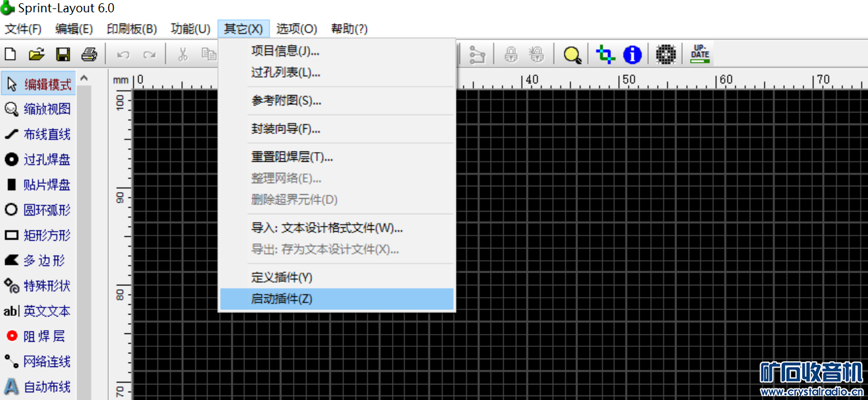Click the Print toolbar icon

89,54
